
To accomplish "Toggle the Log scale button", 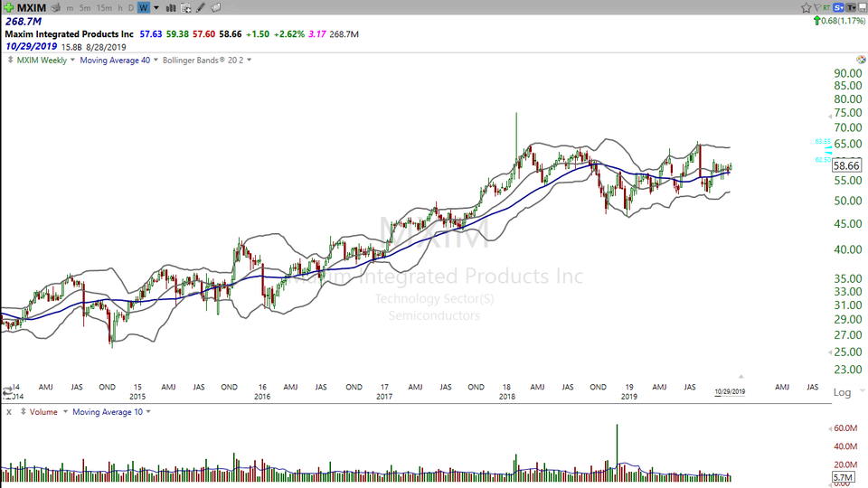I will (843, 392).
